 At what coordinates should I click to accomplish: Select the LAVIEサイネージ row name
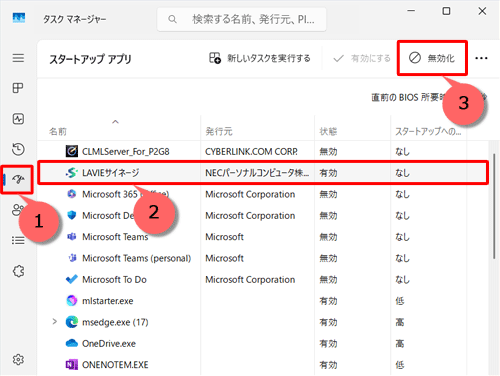[x=111, y=173]
